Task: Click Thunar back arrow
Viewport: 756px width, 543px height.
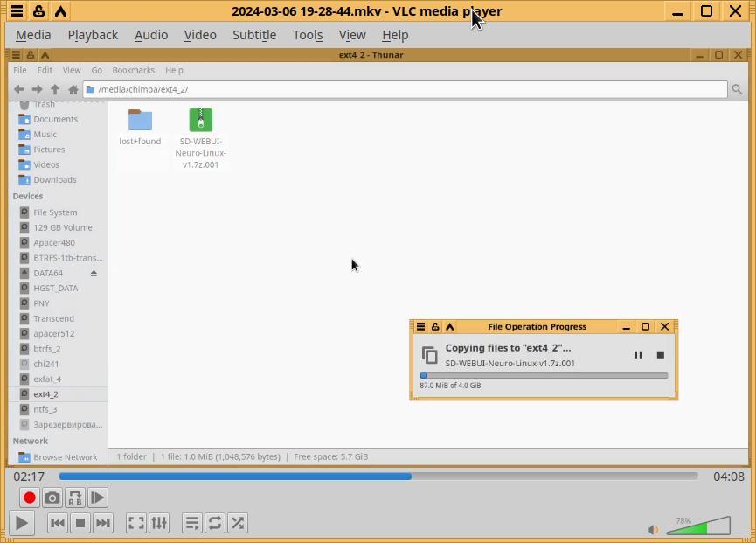Action: pyautogui.click(x=19, y=89)
